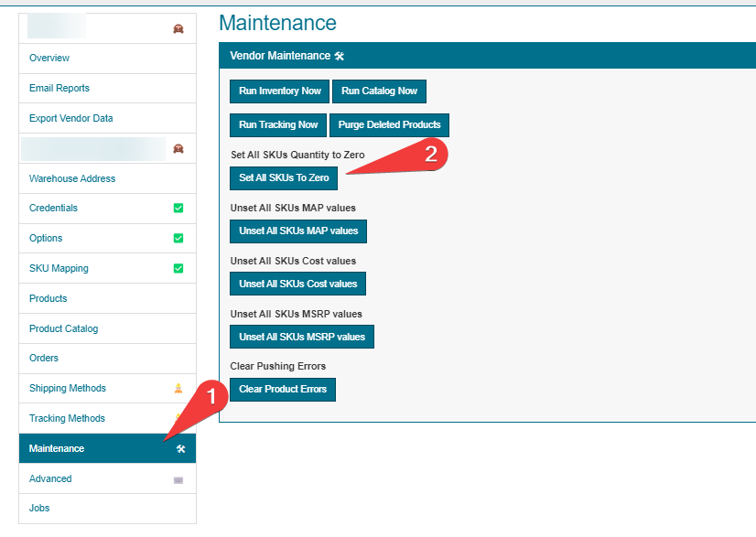Click the green check icon beside Options
Viewport: 756px width, 537px height.
tap(178, 238)
